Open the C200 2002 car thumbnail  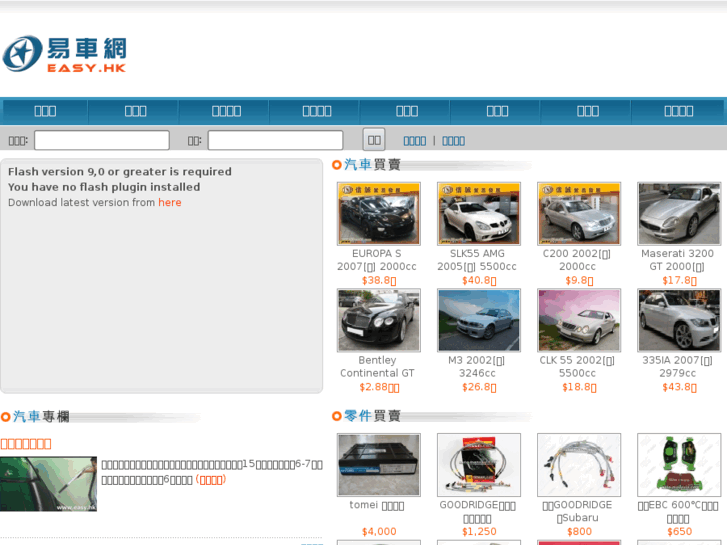click(x=579, y=213)
